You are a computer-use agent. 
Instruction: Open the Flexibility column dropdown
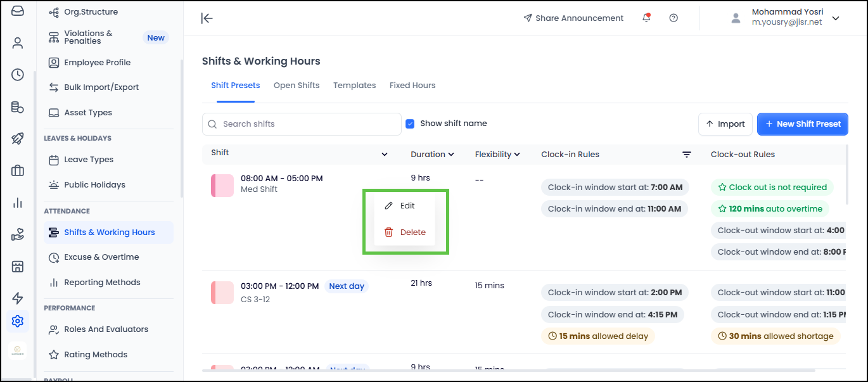click(x=497, y=154)
